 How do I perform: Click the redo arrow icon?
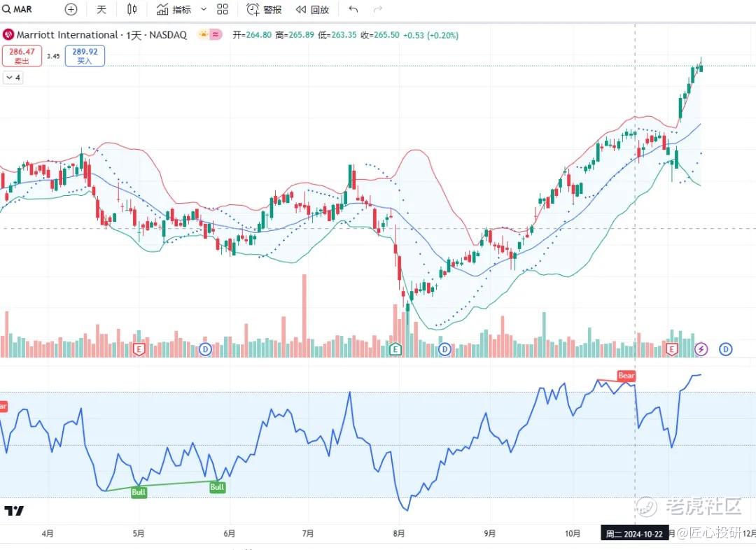tap(379, 9)
